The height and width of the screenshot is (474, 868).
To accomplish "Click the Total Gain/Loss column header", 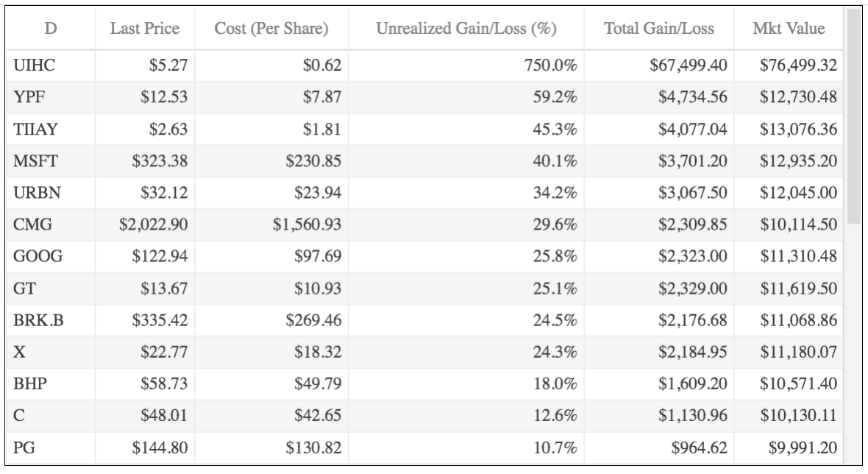I will [x=658, y=29].
